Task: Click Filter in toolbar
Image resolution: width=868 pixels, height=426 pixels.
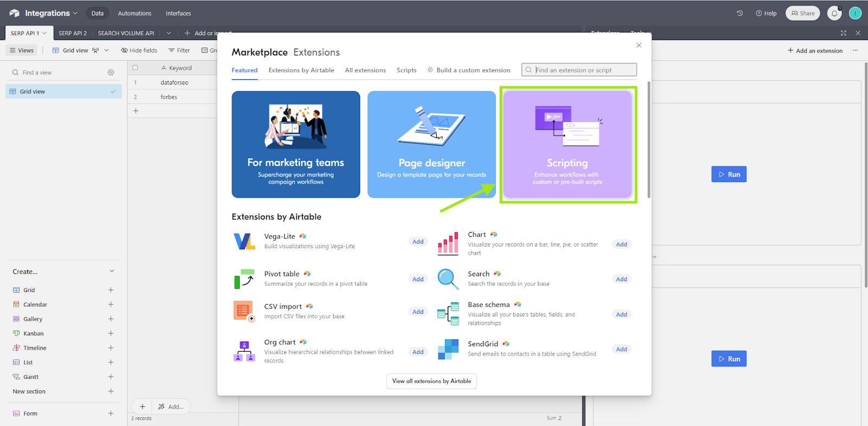Action: tap(179, 50)
